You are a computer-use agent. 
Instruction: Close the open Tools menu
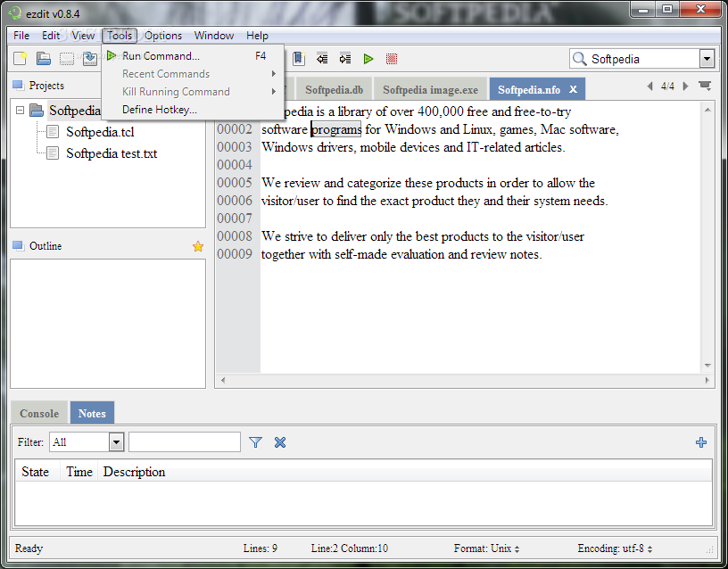coord(120,36)
